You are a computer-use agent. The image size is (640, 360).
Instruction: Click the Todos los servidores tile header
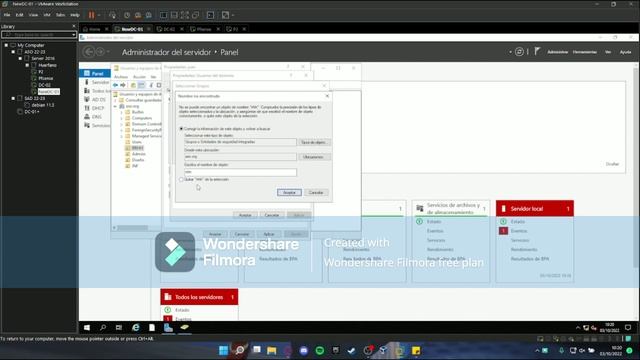[199, 297]
